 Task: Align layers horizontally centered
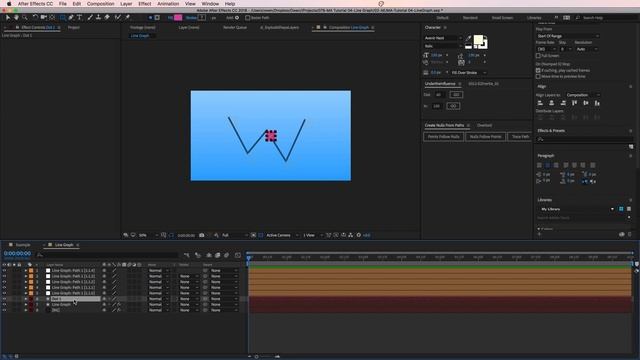coord(551,103)
